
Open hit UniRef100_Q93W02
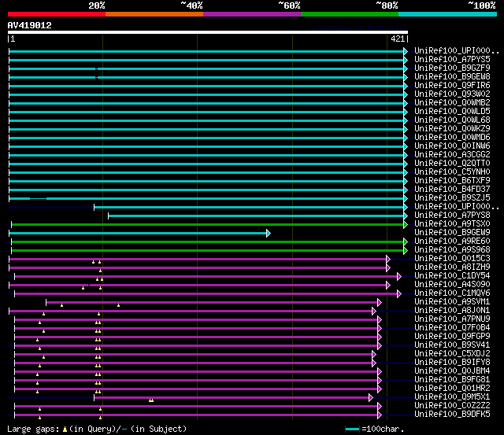pyautogui.click(x=452, y=94)
